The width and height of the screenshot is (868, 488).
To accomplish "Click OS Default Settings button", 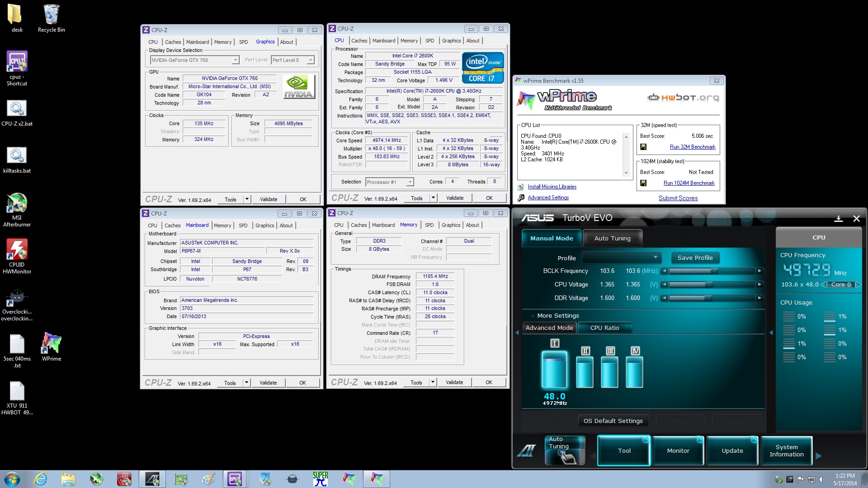I will (x=613, y=421).
